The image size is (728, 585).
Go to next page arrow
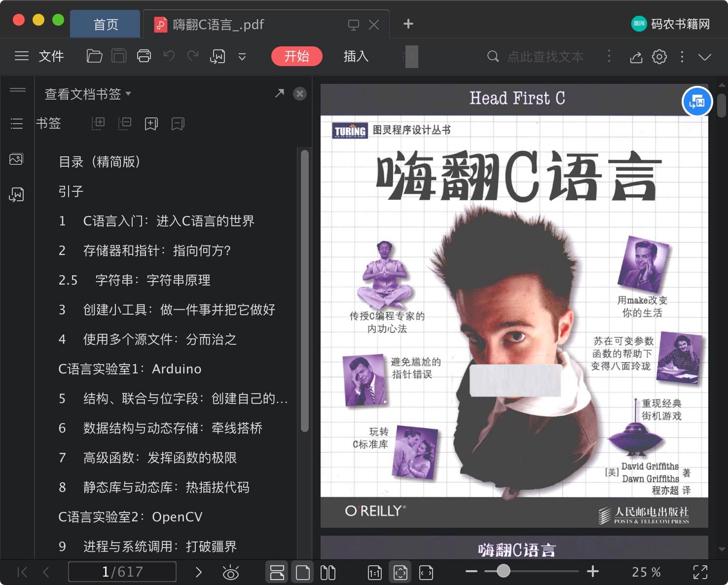pyautogui.click(x=199, y=572)
